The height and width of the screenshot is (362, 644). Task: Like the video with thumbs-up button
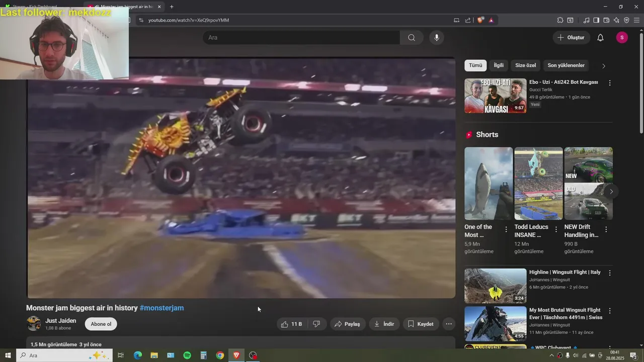point(292,324)
